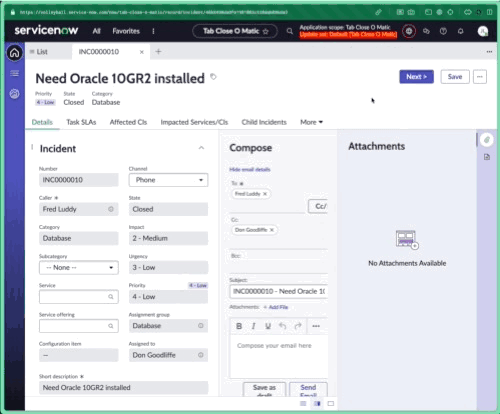Click the Add File link
500x414 pixels.
[276, 307]
